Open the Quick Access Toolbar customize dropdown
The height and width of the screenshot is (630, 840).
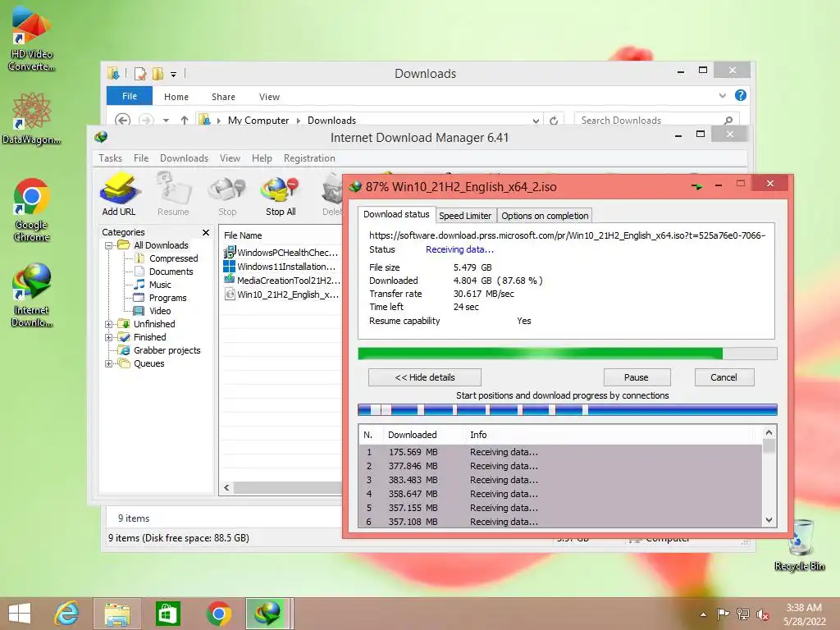174,75
